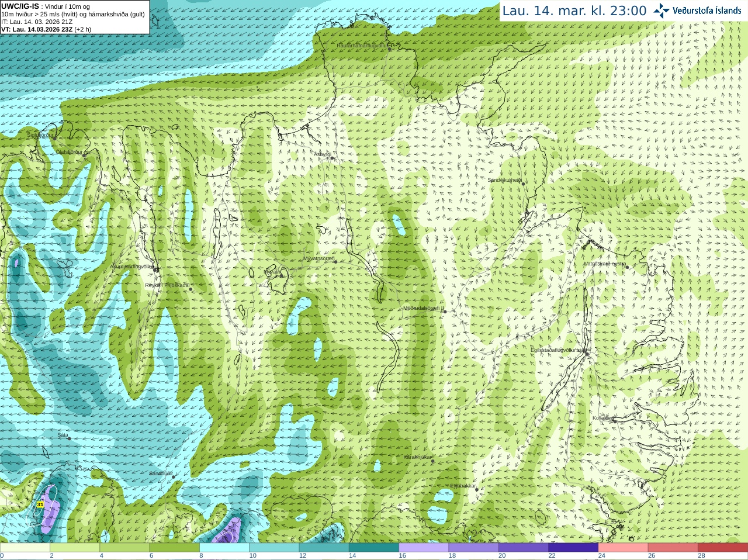The image size is (748, 560).
Task: Pick the 6–8 m/s darker green legend swatch
Action: pos(175,548)
